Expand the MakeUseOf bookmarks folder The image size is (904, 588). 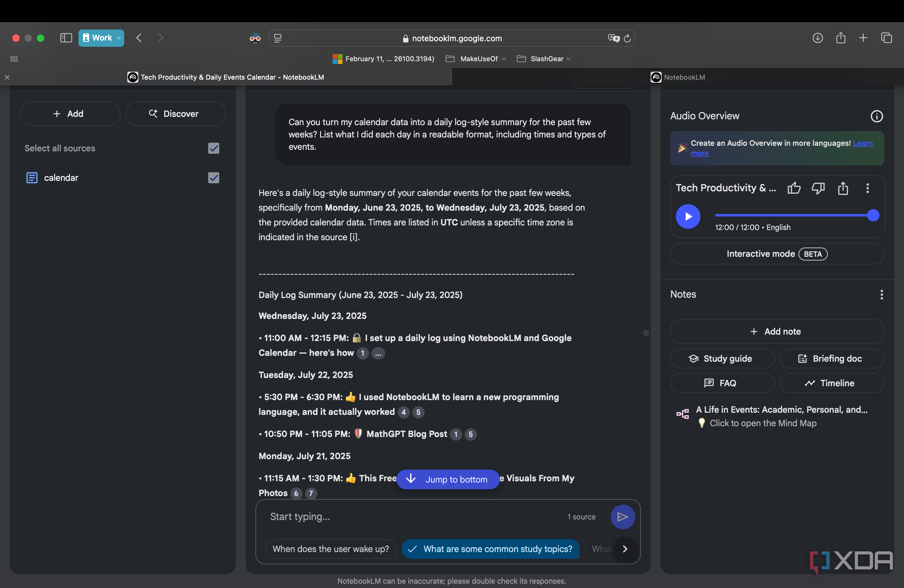pyautogui.click(x=476, y=59)
